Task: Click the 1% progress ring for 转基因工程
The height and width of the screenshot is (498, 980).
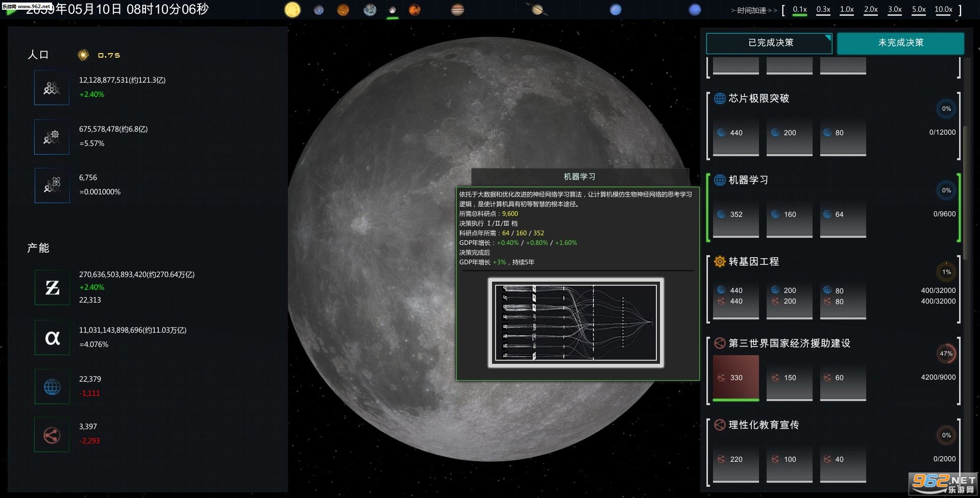Action: click(x=946, y=272)
